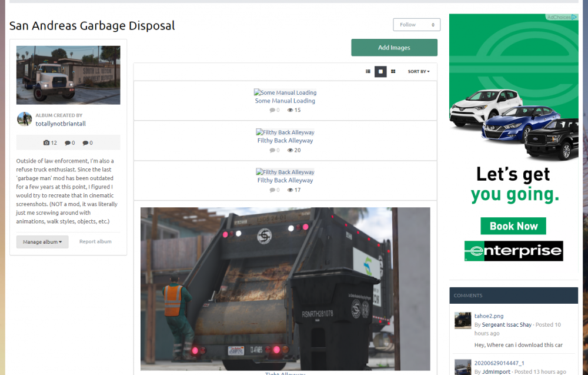Open the Manage album dropdown
588x375 pixels.
pos(42,242)
